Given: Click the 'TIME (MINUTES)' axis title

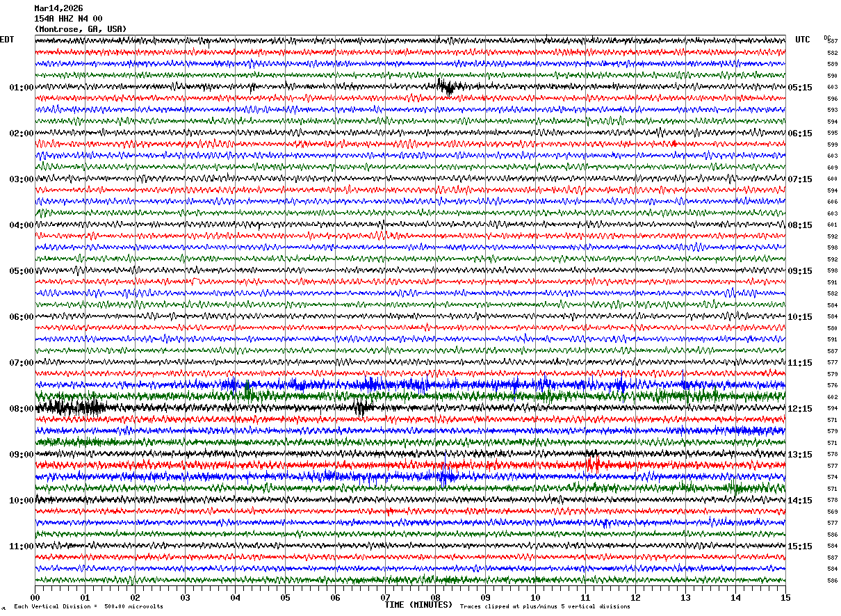Looking at the screenshot, I should [x=418, y=605].
